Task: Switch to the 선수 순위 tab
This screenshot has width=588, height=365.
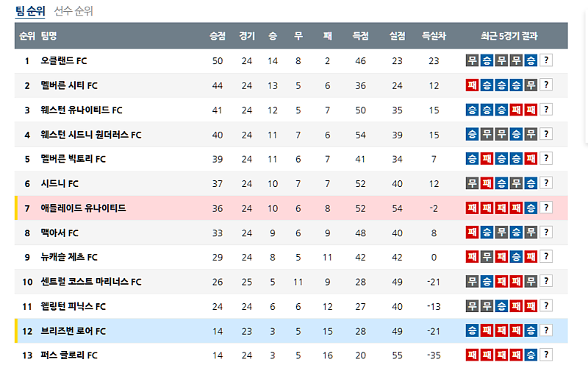Action: 73,11
